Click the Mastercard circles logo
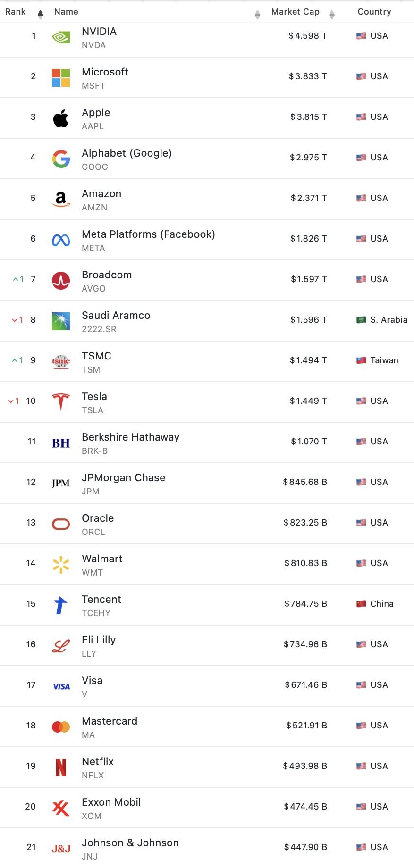The height and width of the screenshot is (868, 414). [61, 727]
